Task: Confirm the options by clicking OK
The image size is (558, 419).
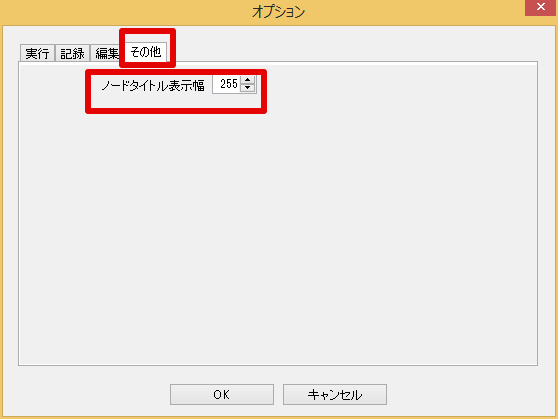Action: [x=222, y=394]
